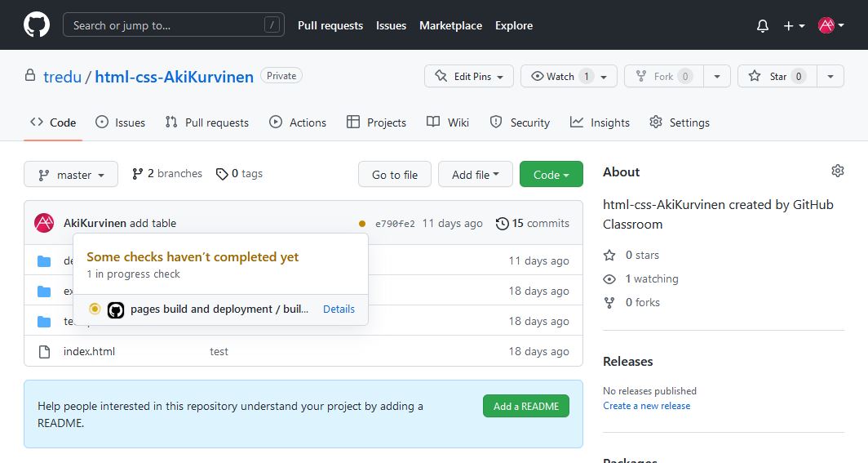This screenshot has width=868, height=463.
Task: Open the Insights tab
Action: (600, 122)
